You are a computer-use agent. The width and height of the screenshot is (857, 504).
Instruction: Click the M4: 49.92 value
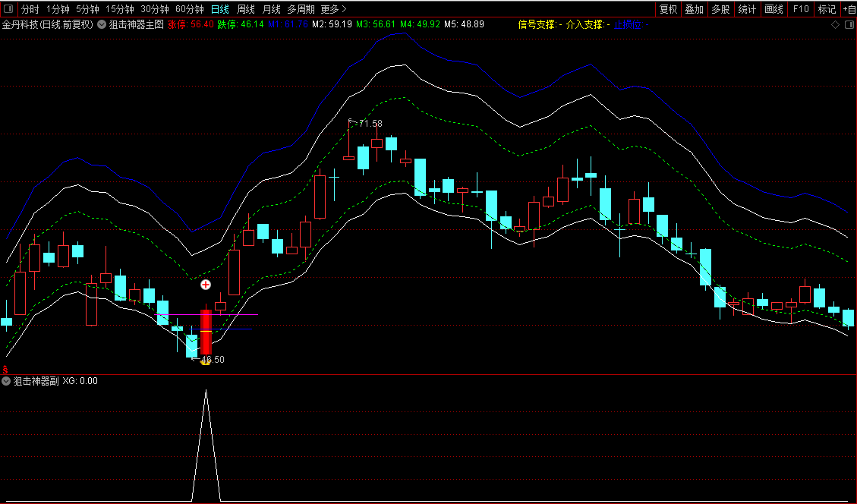420,24
